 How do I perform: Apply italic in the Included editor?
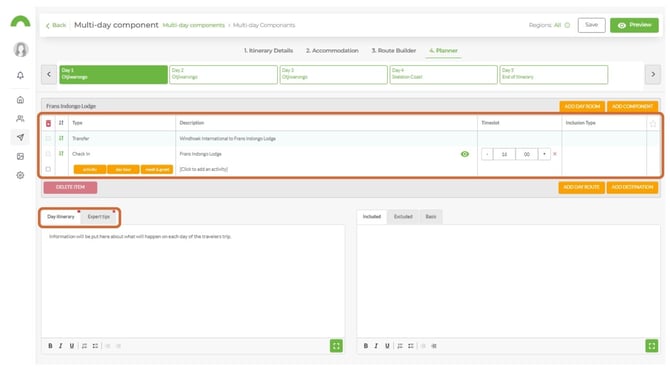(376, 346)
